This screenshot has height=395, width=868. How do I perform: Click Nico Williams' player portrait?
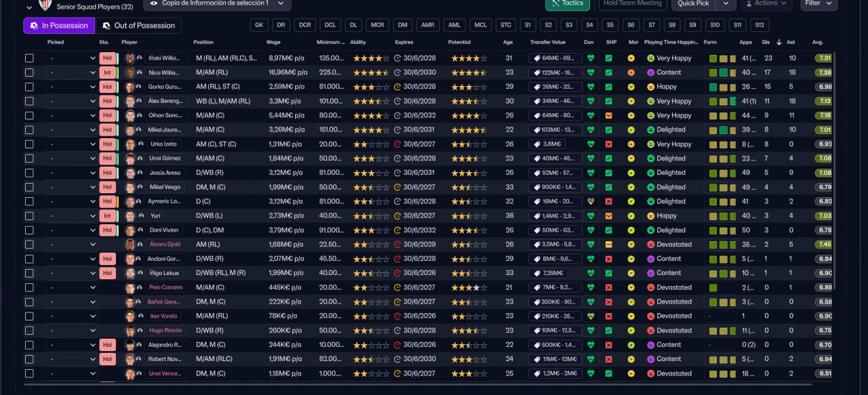[x=130, y=72]
